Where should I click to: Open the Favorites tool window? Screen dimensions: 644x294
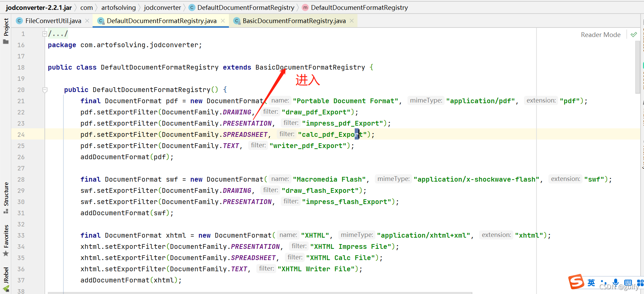point(6,240)
